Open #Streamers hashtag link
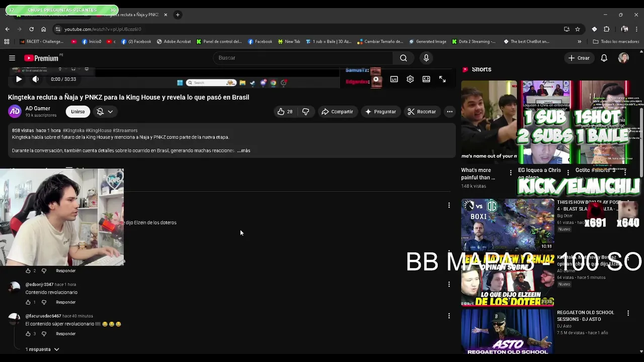The height and width of the screenshot is (362, 644). coord(125,130)
